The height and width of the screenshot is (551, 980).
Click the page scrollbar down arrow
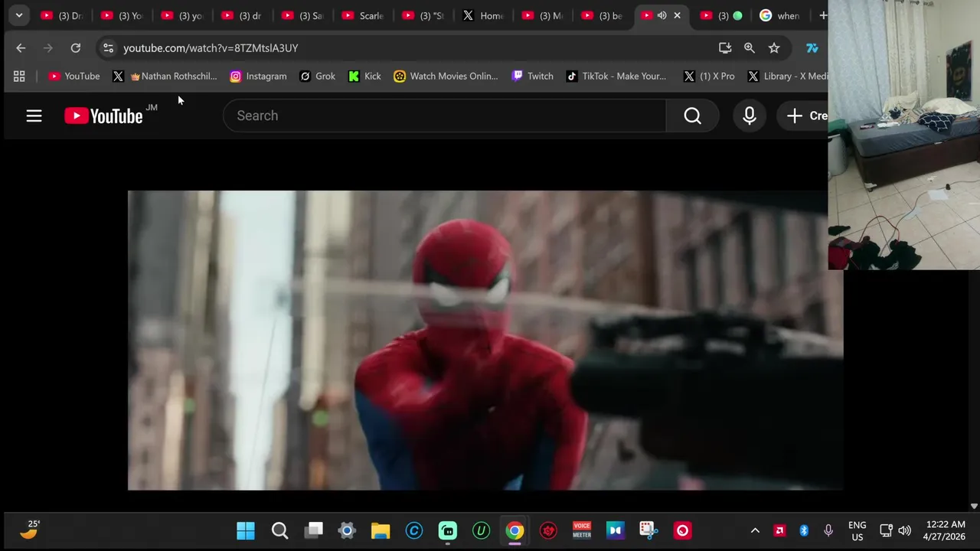point(974,506)
